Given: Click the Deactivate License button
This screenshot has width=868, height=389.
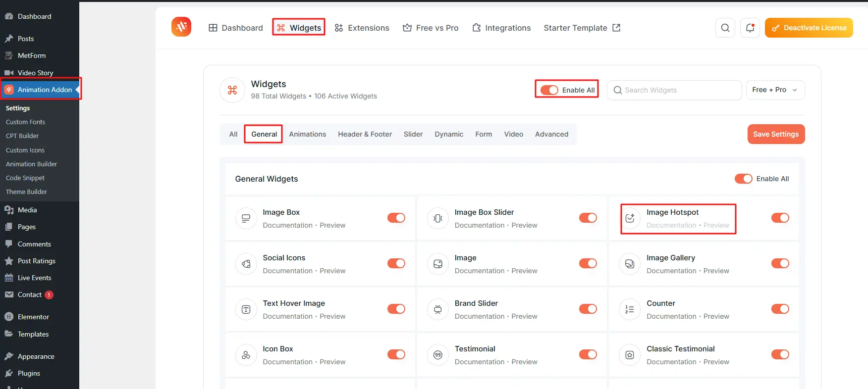Looking at the screenshot, I should [x=809, y=28].
